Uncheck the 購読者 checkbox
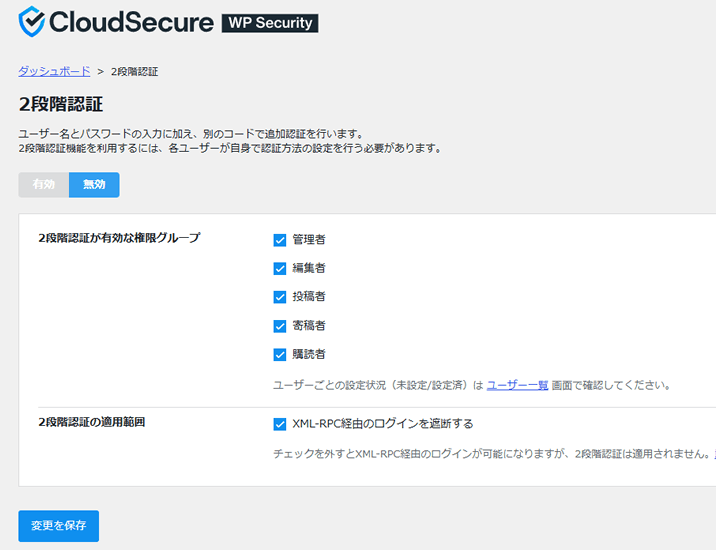 279,354
